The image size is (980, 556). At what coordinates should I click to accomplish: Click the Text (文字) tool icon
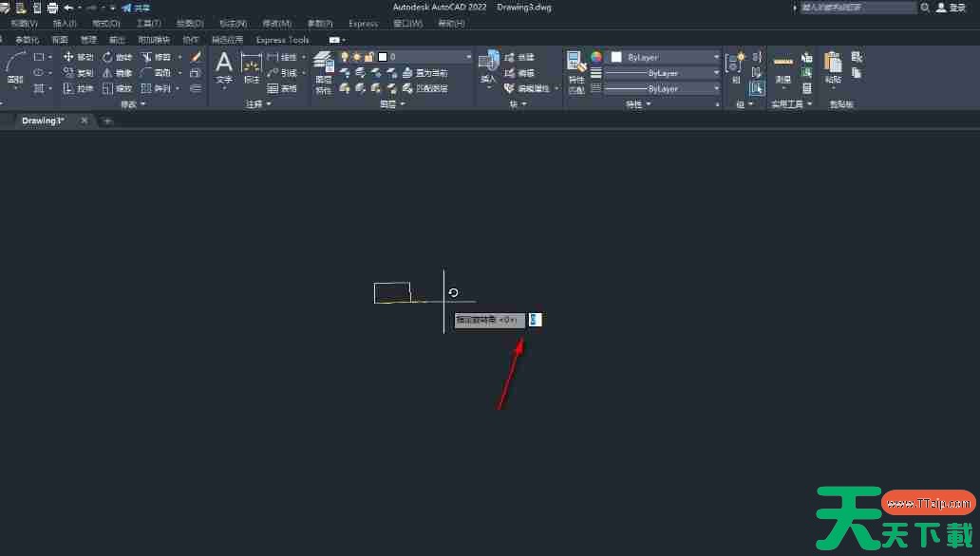click(224, 66)
